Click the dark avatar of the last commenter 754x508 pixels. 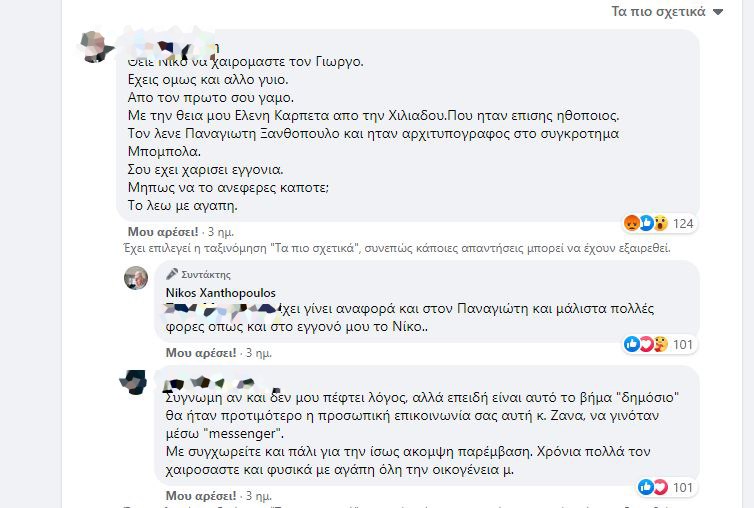pos(134,382)
